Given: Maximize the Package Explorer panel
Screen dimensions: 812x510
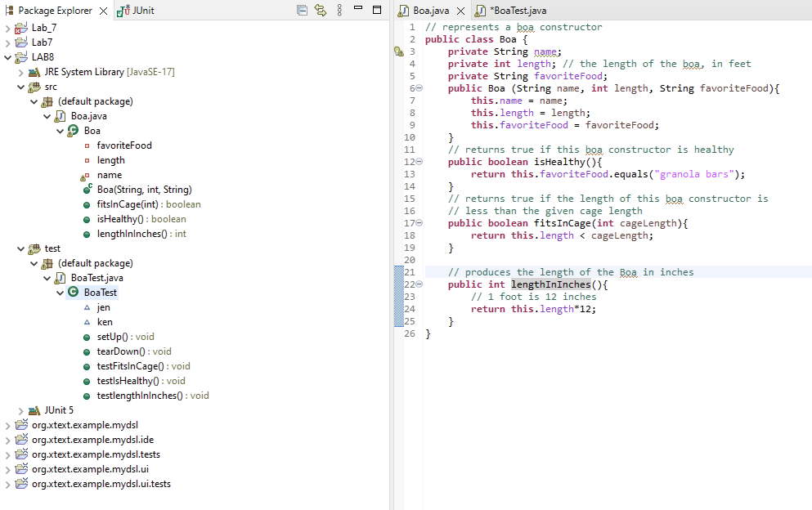Looking at the screenshot, I should tap(377, 9).
